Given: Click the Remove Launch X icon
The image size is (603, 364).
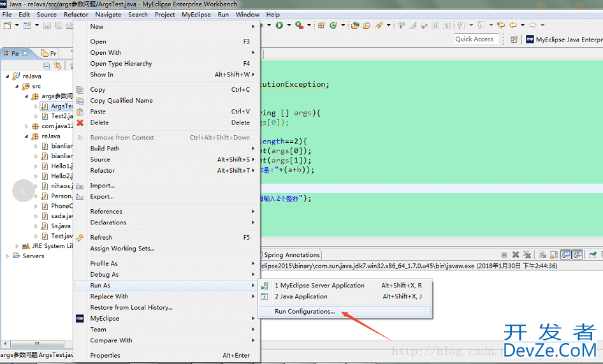Looking at the screenshot, I should coord(516,255).
